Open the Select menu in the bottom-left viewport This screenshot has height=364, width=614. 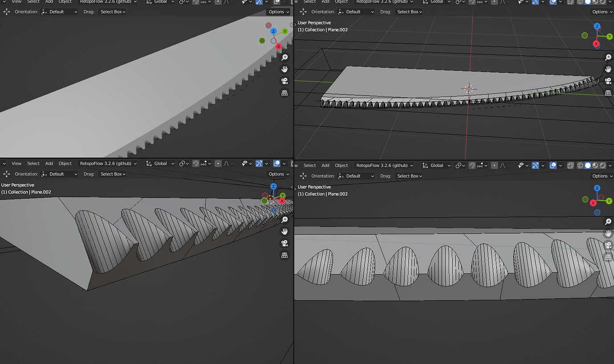pos(33,163)
